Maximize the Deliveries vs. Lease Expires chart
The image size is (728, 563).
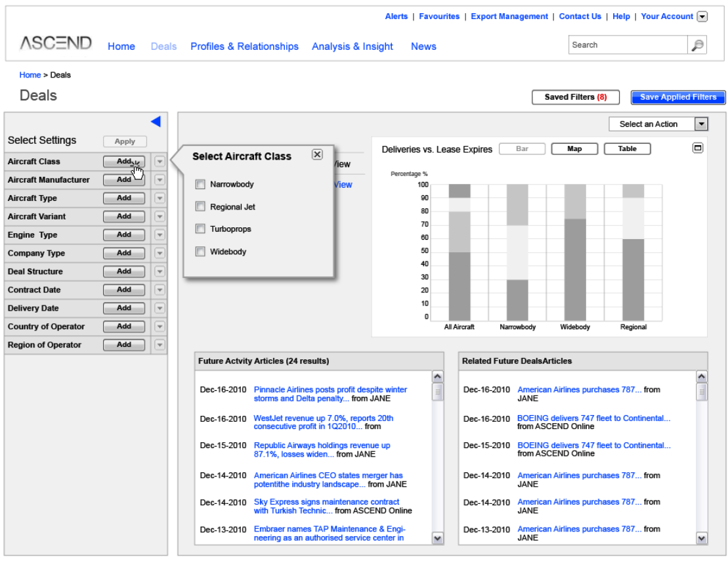[x=697, y=148]
